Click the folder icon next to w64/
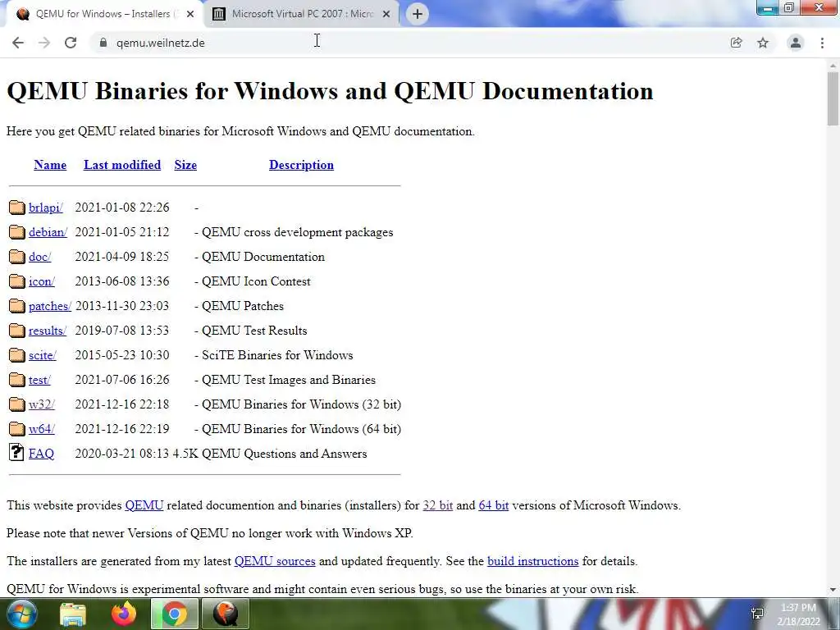Viewport: 840px width, 630px height. (x=17, y=429)
